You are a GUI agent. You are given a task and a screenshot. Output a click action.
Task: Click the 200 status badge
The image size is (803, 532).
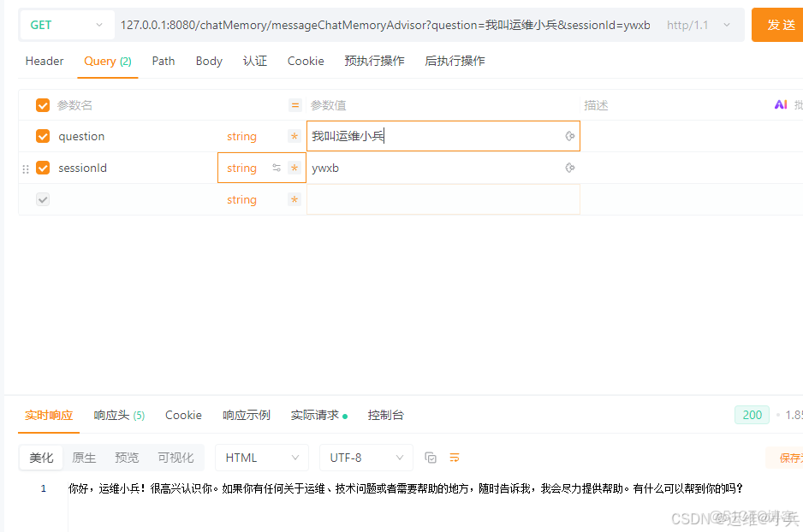pos(751,414)
